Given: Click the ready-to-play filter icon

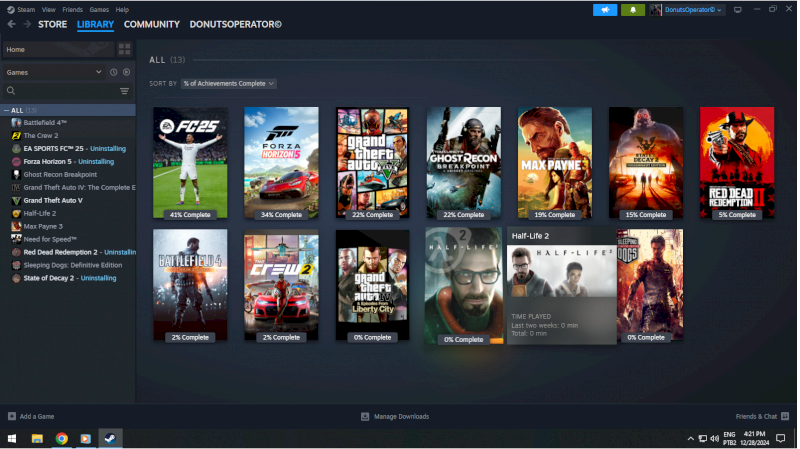Looking at the screenshot, I should coord(127,72).
